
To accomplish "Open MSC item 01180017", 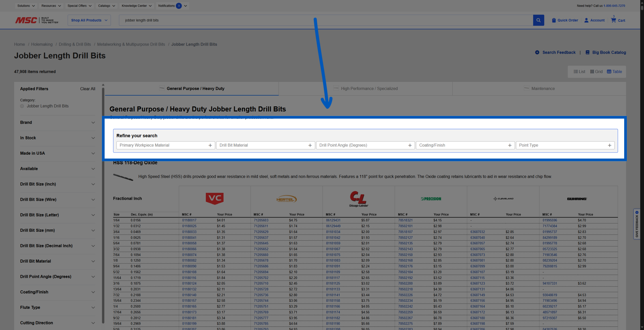I will (x=189, y=220).
